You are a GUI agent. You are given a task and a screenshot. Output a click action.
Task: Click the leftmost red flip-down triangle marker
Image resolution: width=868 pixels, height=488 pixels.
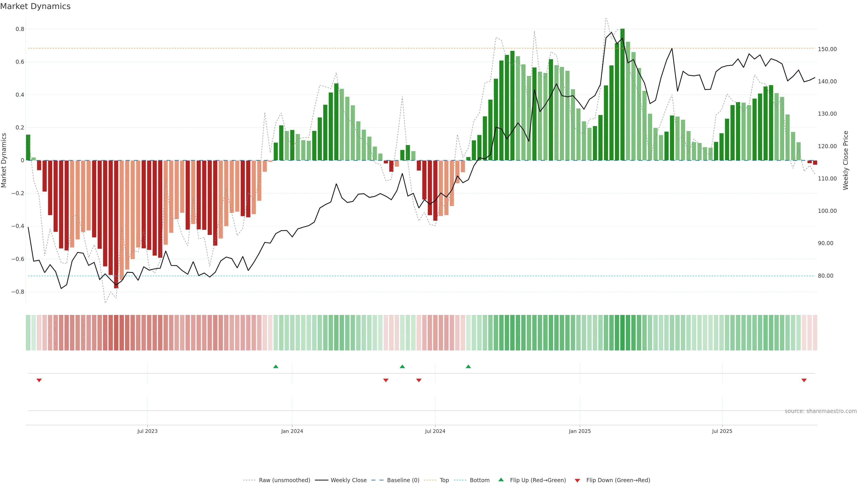click(x=39, y=380)
